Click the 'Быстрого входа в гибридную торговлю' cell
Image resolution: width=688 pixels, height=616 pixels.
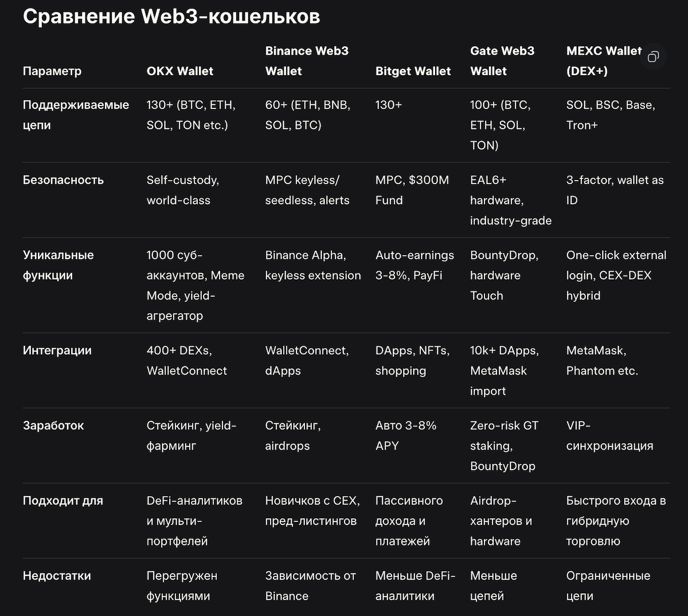[616, 521]
